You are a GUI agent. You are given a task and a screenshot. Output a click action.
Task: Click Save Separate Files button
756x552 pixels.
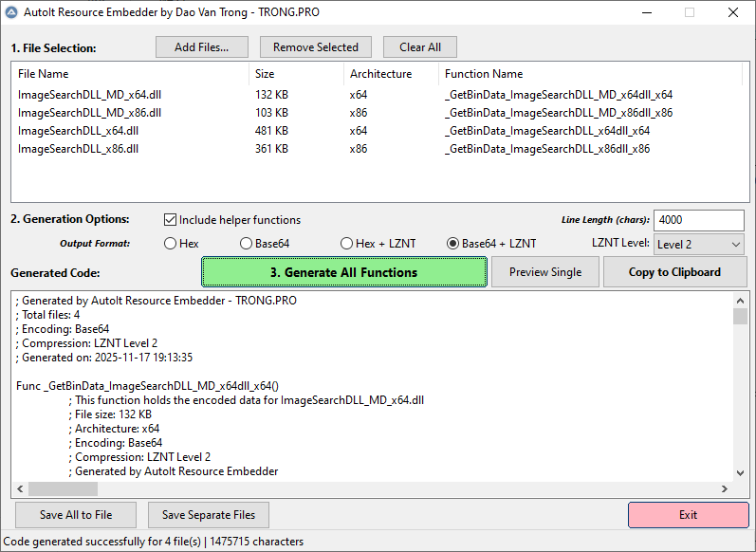point(209,515)
